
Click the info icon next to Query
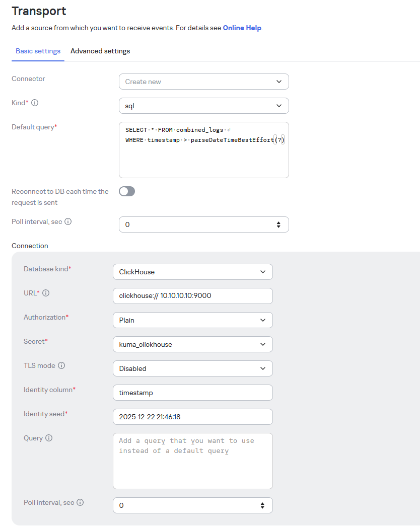click(x=49, y=438)
